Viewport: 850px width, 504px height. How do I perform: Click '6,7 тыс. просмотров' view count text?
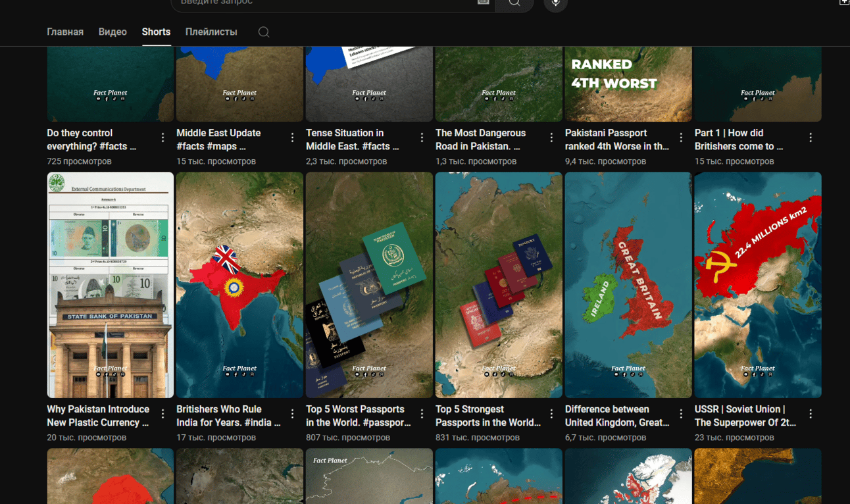605,438
